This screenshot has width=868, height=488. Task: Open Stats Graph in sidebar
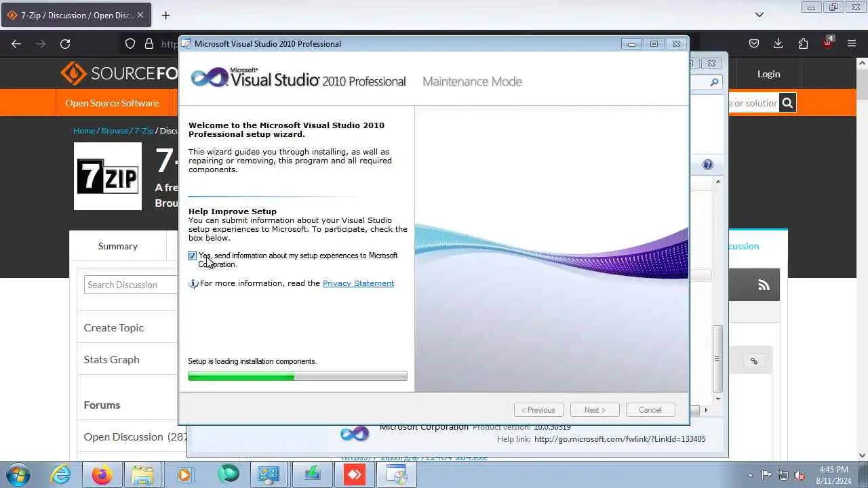111,359
